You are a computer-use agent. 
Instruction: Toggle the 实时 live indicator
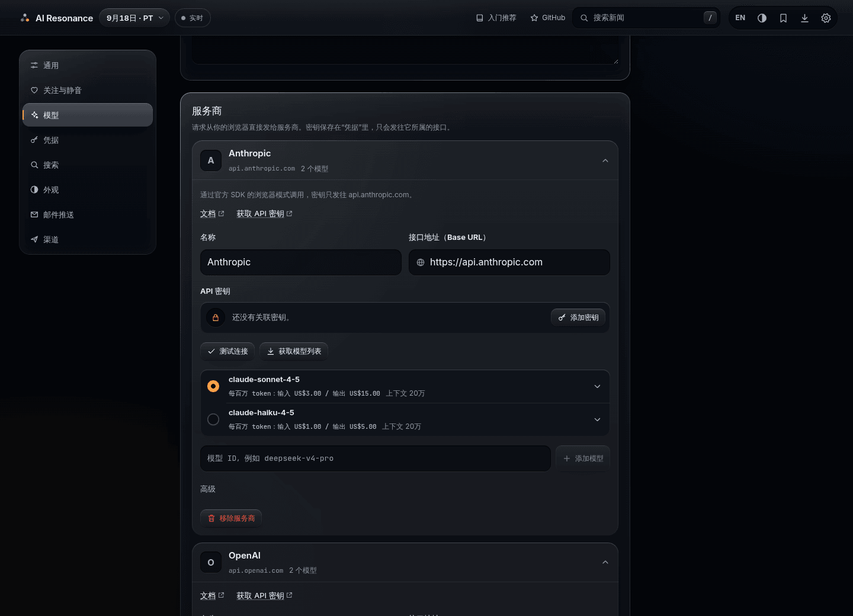pos(193,18)
